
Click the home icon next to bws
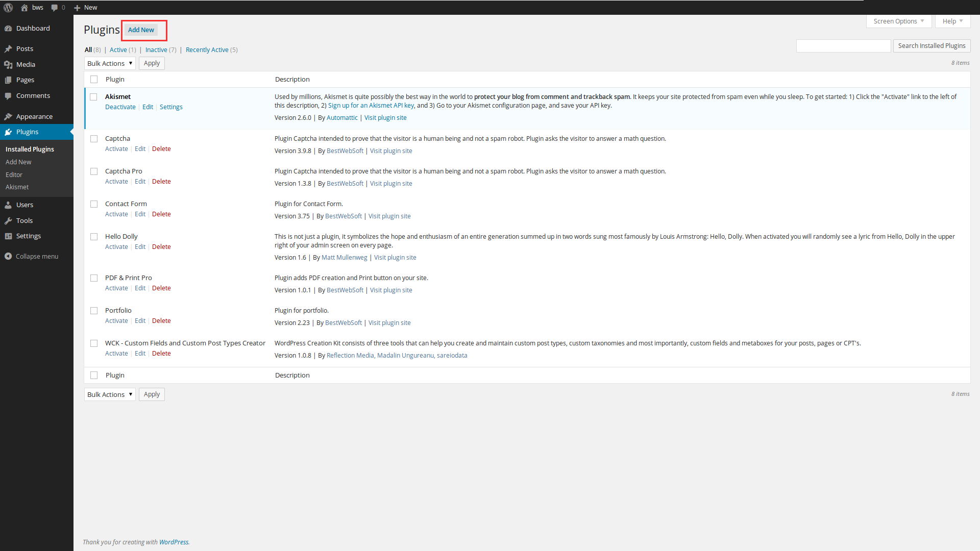pos(24,7)
